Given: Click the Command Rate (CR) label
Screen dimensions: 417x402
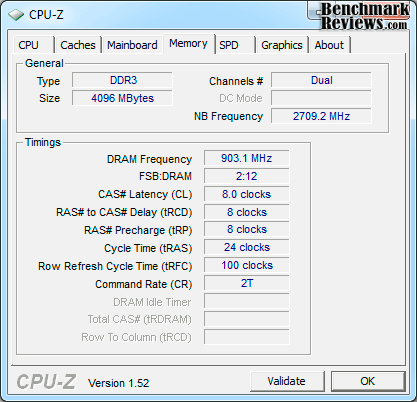Looking at the screenshot, I should tap(144, 284).
